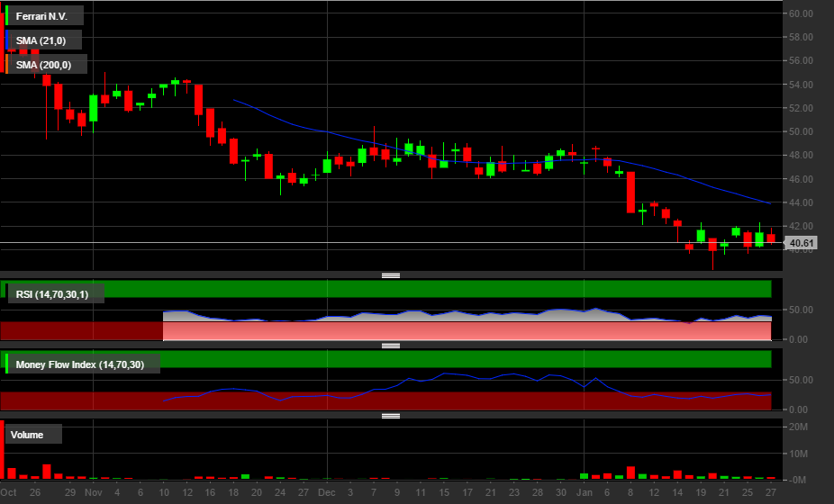Grab the divider handle between Money Flow and Volume panels
834x504 pixels.
[391, 416]
